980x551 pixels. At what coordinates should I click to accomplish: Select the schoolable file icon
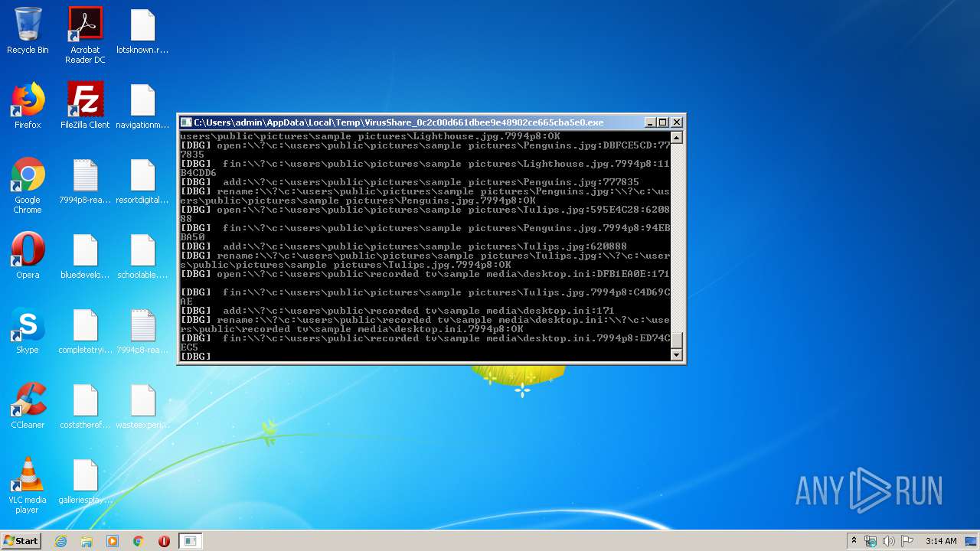click(142, 256)
